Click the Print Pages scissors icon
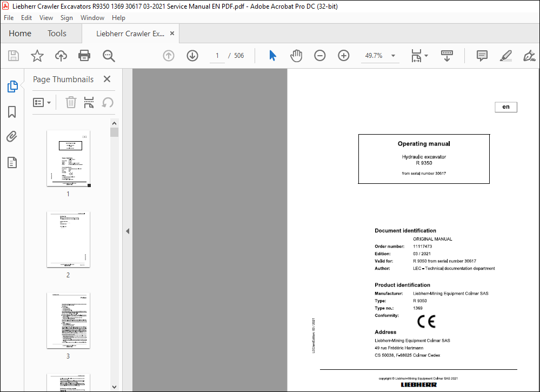This screenshot has width=540, height=392. [89, 102]
